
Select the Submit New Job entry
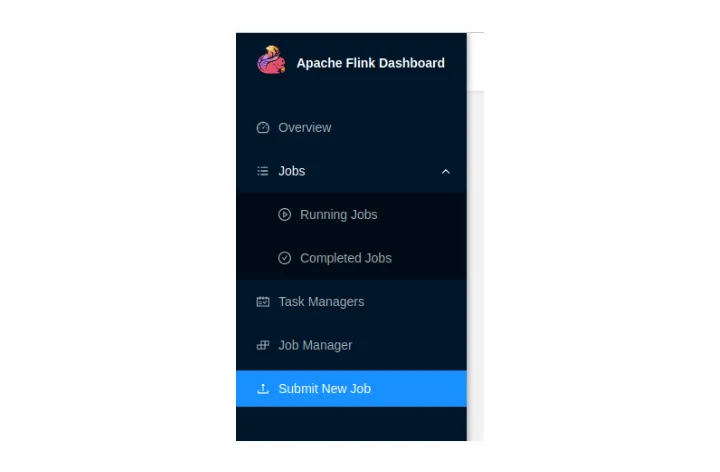point(351,389)
